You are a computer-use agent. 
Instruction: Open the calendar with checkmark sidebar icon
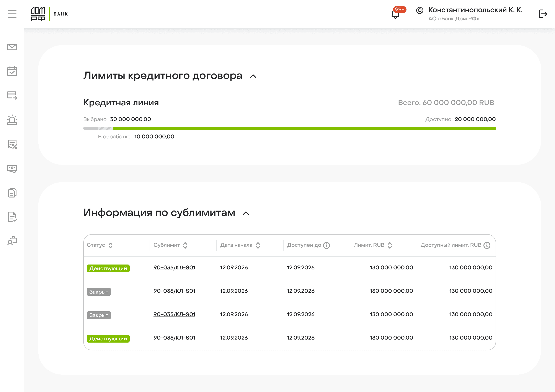pyautogui.click(x=12, y=71)
